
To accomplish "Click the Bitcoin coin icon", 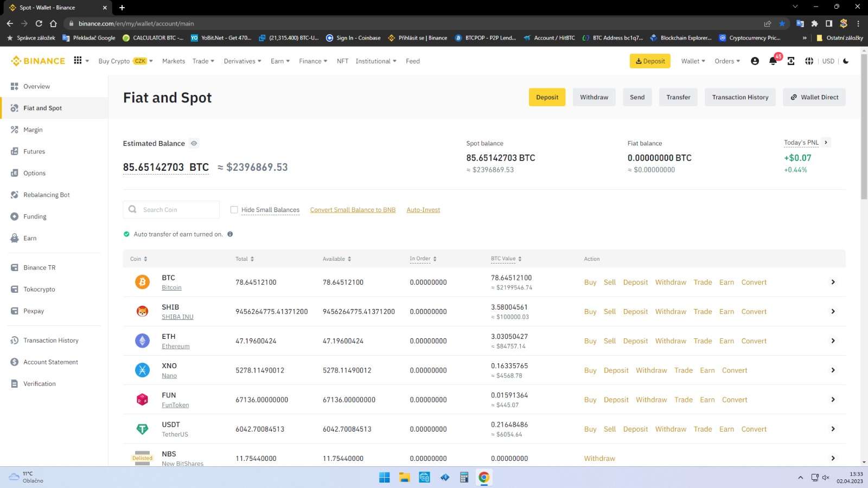I will click(142, 282).
